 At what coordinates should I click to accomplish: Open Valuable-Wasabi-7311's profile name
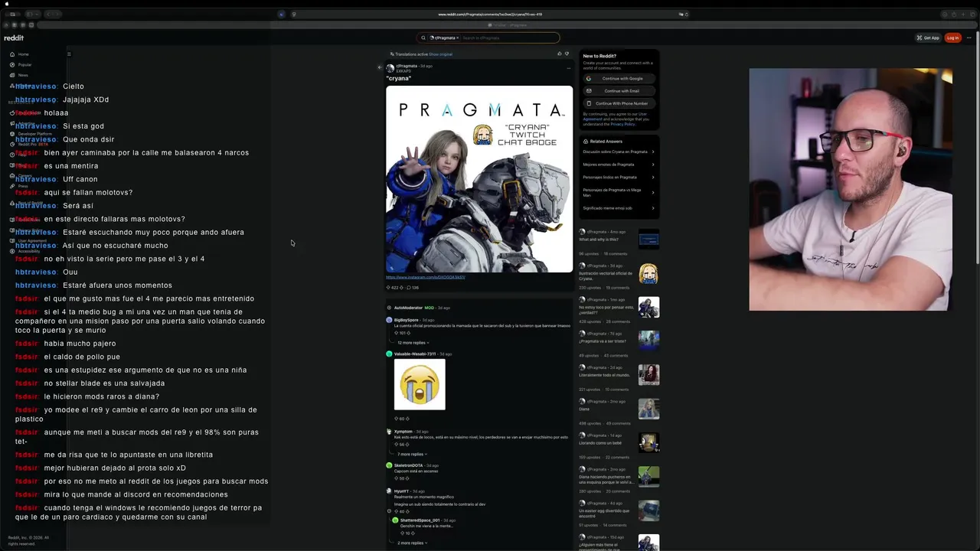click(x=415, y=354)
